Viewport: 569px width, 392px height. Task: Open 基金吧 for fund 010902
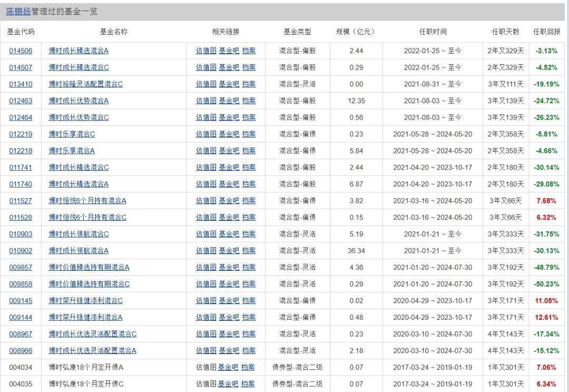pyautogui.click(x=229, y=251)
